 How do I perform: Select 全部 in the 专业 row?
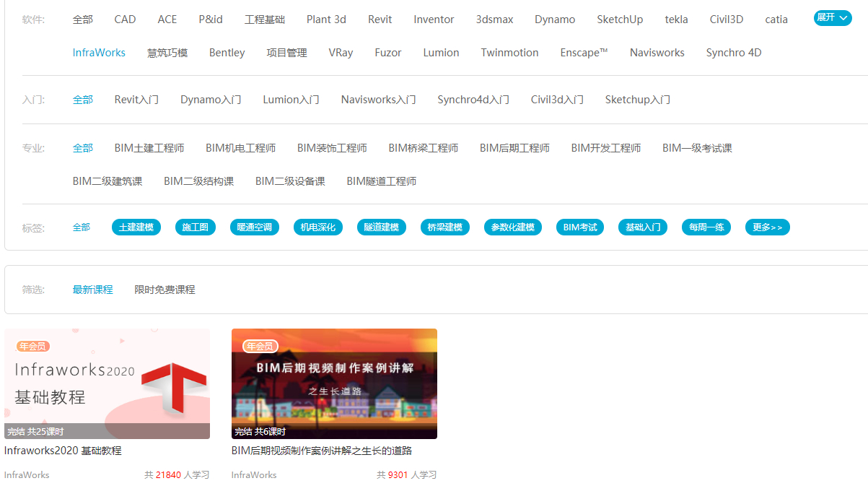pyautogui.click(x=83, y=148)
